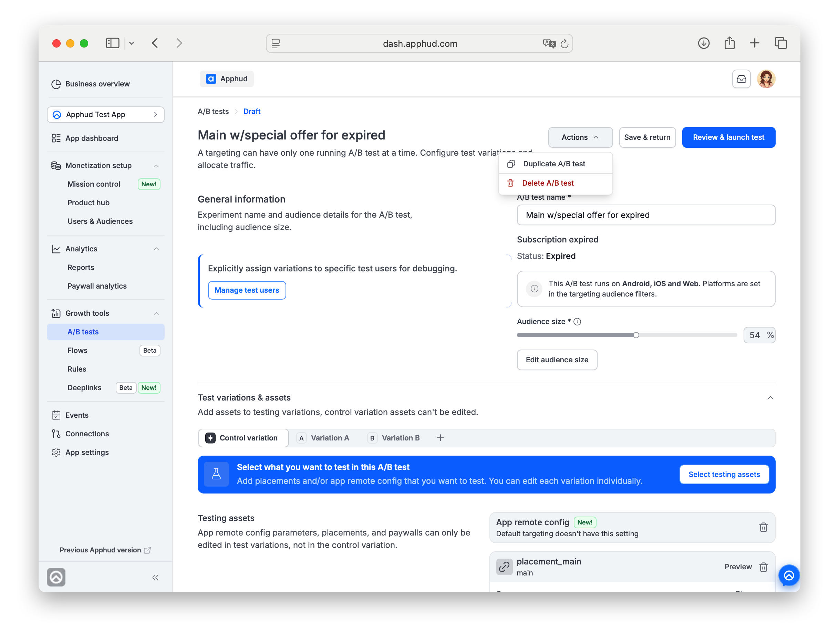Collapse the Growth tools section

pyautogui.click(x=156, y=313)
